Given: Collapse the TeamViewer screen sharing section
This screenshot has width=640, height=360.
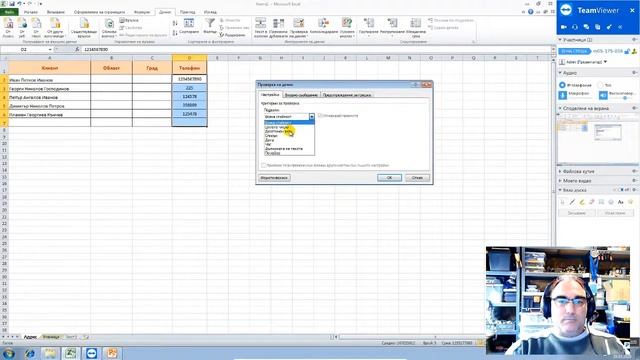Looking at the screenshot, I should point(560,108).
